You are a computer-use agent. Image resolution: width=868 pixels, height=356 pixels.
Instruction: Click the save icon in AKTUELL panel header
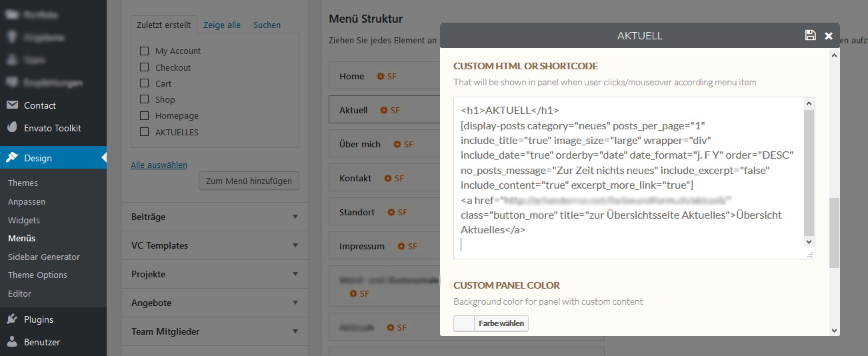(x=810, y=35)
